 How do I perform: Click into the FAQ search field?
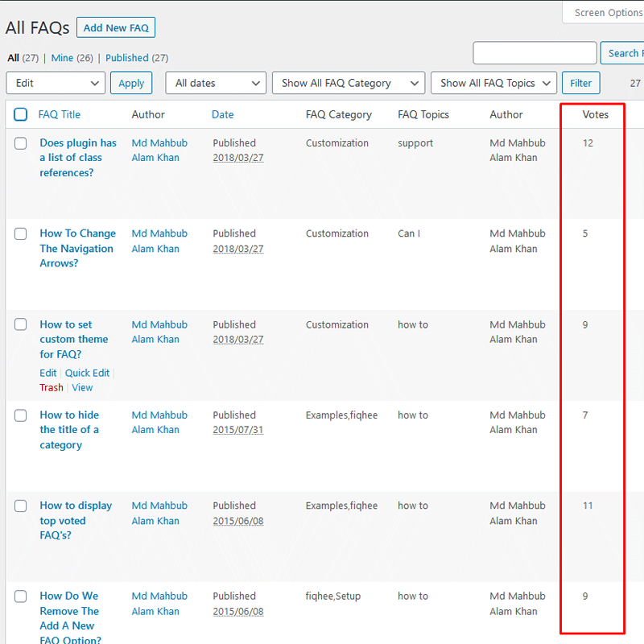click(535, 53)
